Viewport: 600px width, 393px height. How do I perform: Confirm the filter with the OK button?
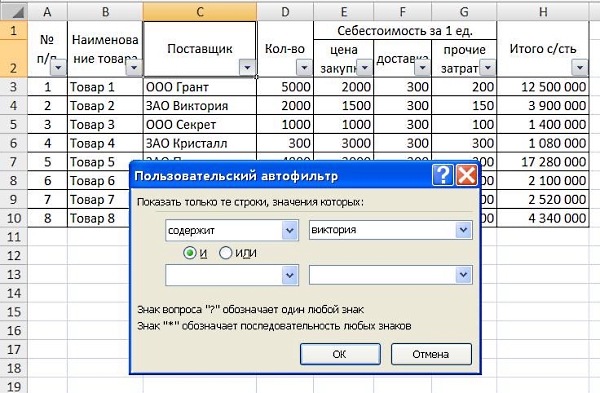click(340, 354)
